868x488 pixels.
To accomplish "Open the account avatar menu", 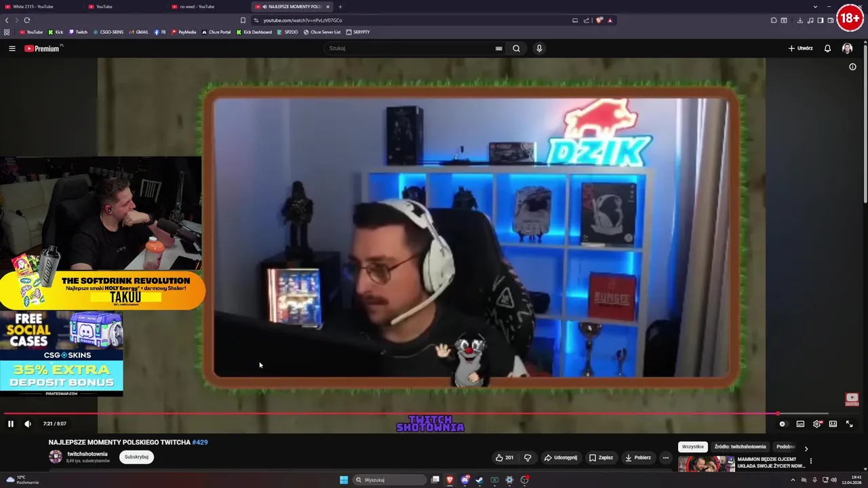I will [847, 48].
